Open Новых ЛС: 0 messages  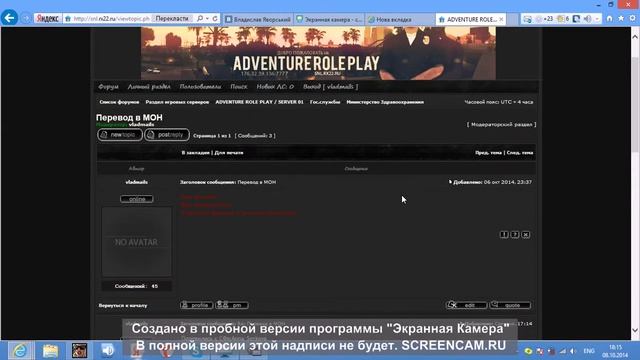click(x=275, y=87)
